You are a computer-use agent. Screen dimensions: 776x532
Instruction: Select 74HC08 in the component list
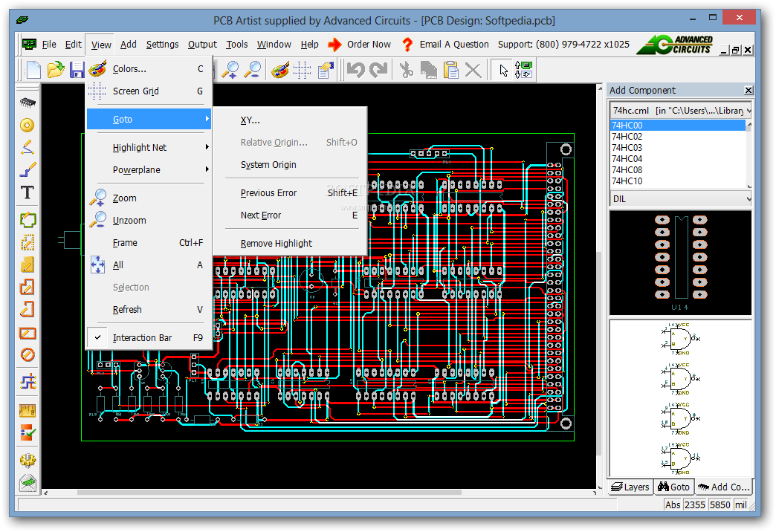[x=678, y=169]
